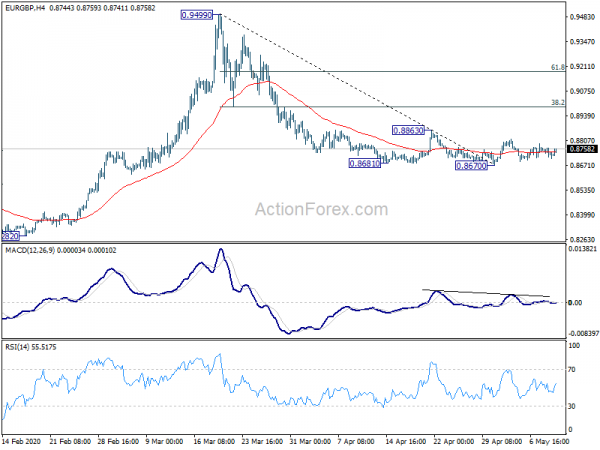600x450 pixels.
Task: Click the MACD 0.013821 scale value
Action: click(x=583, y=249)
